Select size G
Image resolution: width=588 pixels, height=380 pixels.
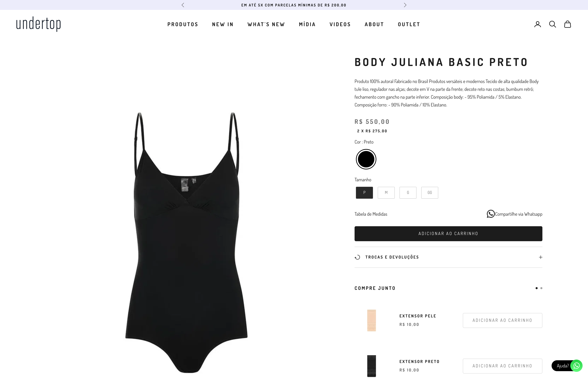click(408, 193)
